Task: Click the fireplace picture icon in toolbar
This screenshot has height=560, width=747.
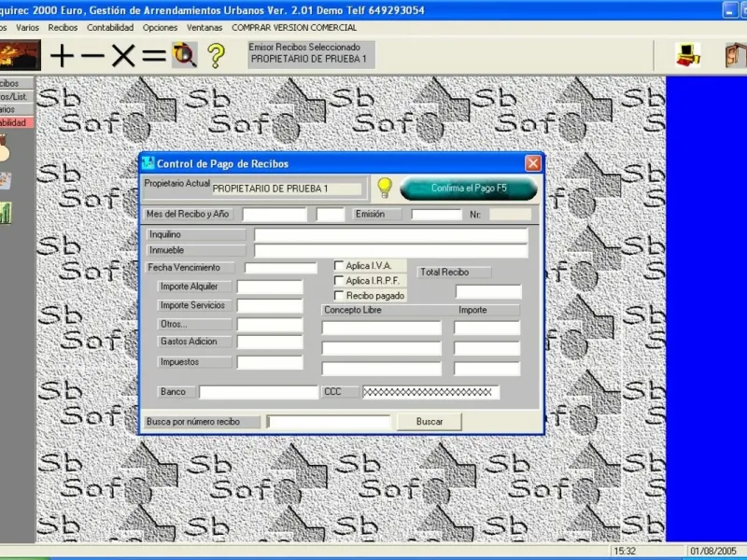Action: coord(19,55)
